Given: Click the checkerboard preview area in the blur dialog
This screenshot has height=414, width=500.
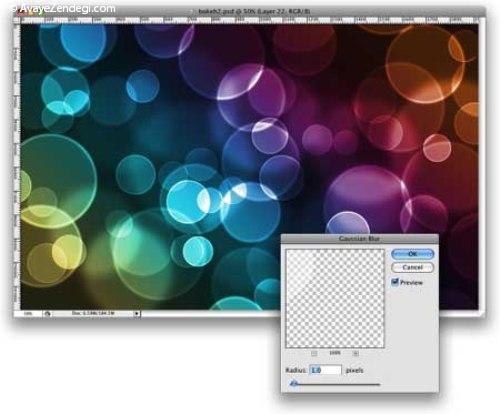Looking at the screenshot, I should (335, 299).
